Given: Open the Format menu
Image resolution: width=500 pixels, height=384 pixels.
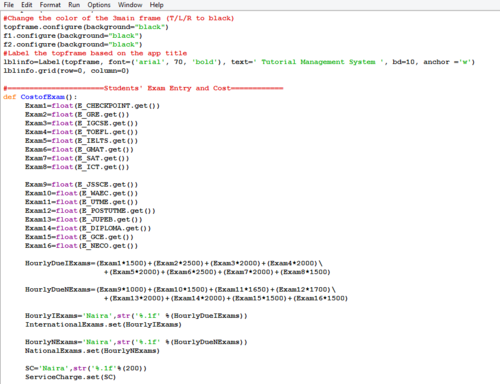Looking at the screenshot, I should (x=50, y=5).
